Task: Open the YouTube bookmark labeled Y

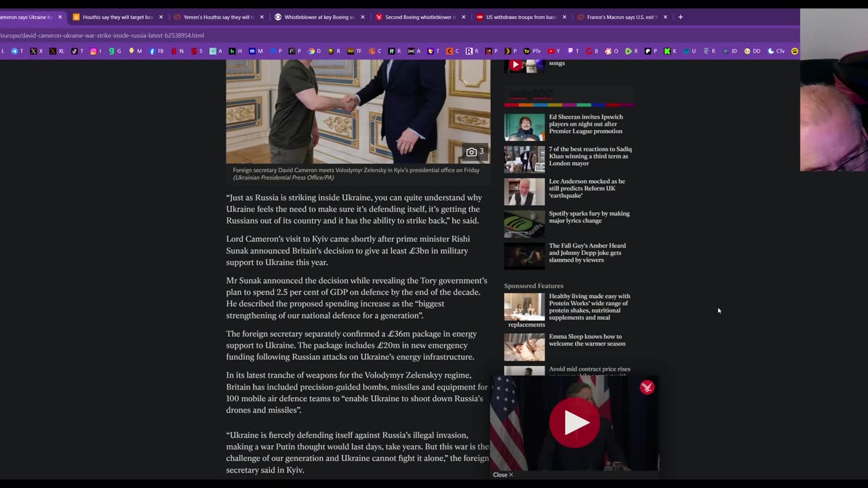Action: (x=553, y=51)
